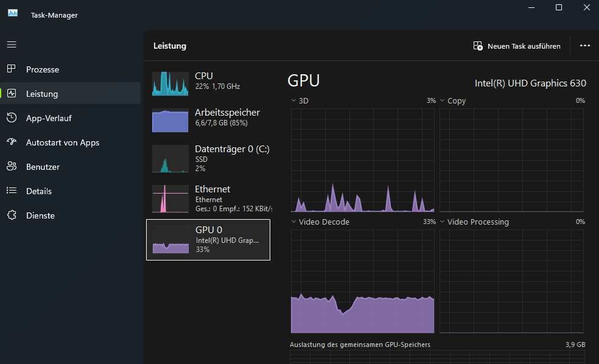Click Auslastung des gemeinsamen GPU-Speichers label
This screenshot has height=364, width=599.
360,345
